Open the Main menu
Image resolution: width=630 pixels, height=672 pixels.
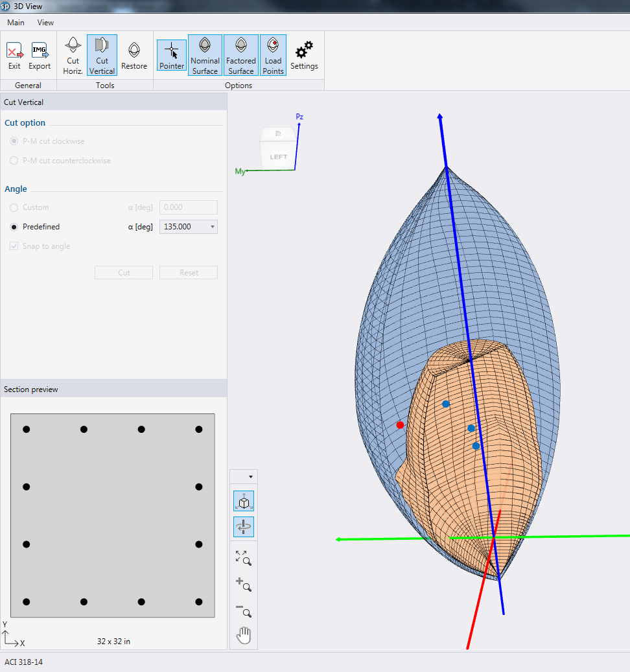tap(16, 22)
